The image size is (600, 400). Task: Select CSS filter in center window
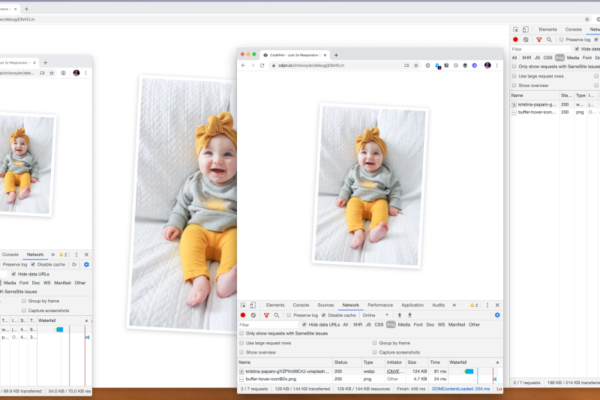pos(379,325)
